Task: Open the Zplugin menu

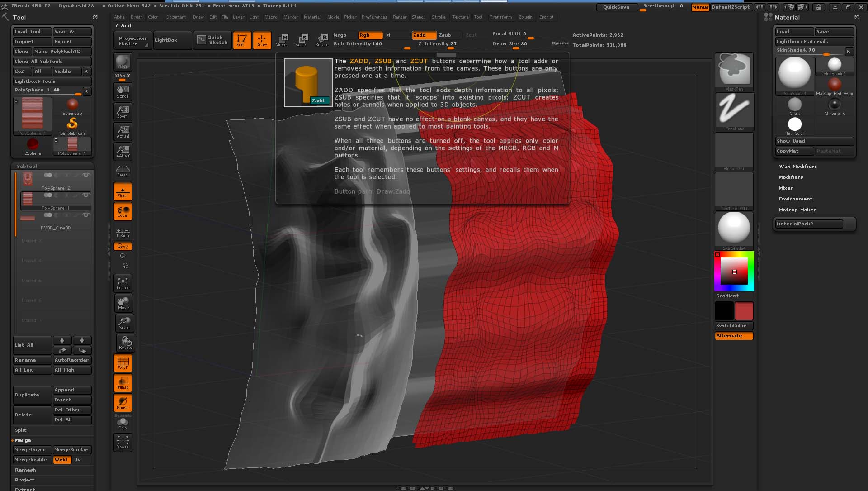Action: point(525,17)
